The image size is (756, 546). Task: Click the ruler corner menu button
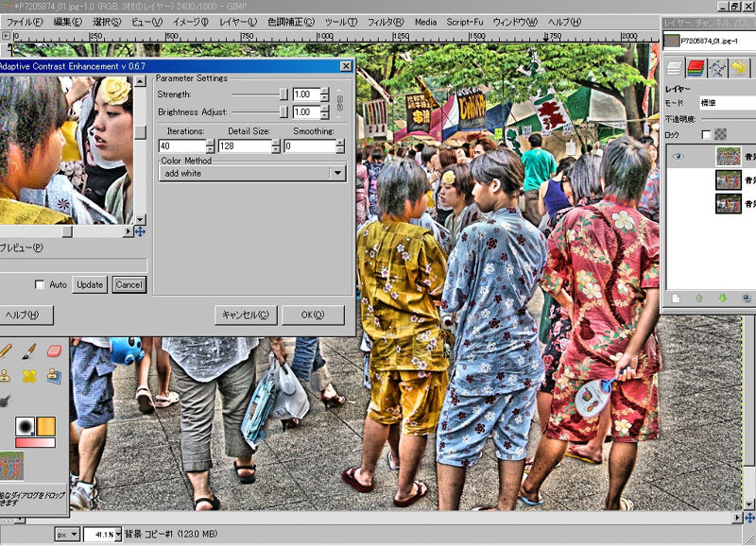(x=6, y=36)
